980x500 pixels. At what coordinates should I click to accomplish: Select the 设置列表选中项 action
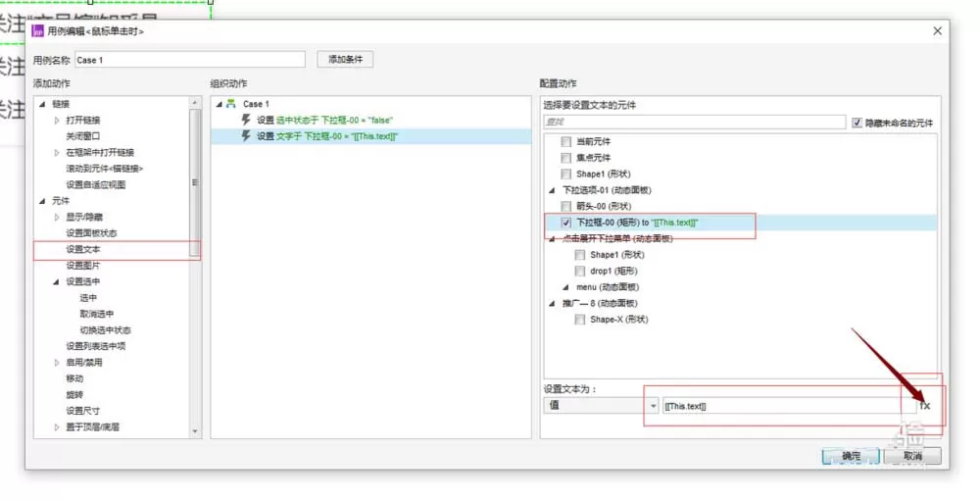[96, 346]
